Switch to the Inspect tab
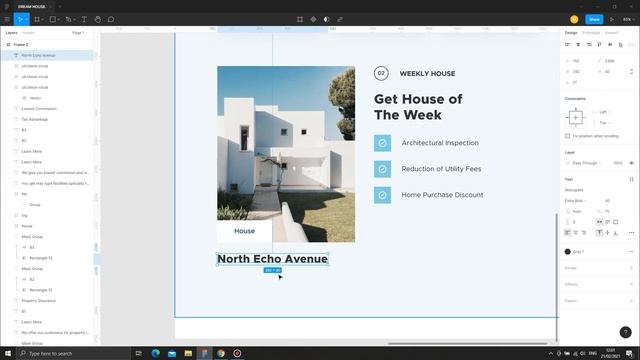The width and height of the screenshot is (640, 360). point(611,33)
